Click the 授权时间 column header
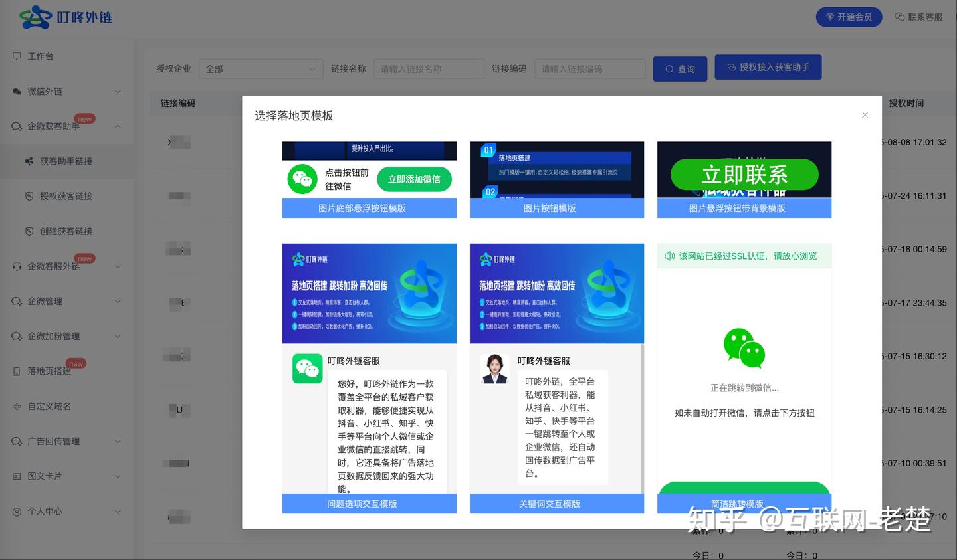 click(906, 103)
